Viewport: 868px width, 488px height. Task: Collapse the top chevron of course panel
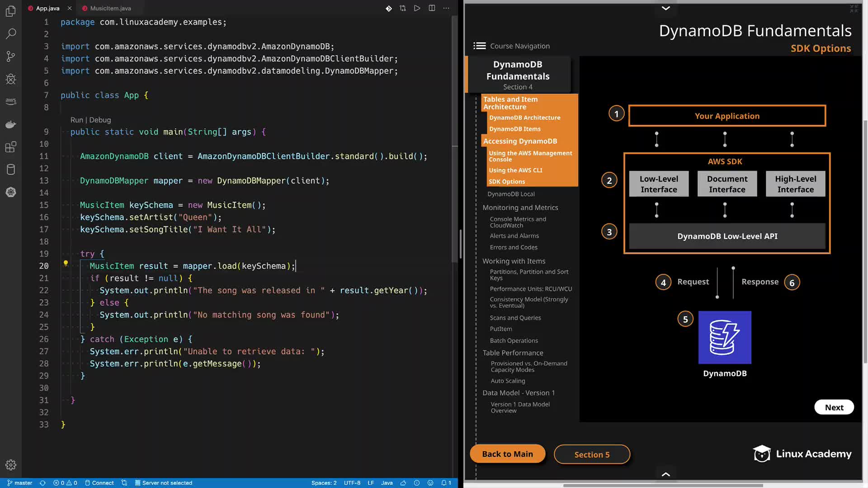(x=665, y=8)
